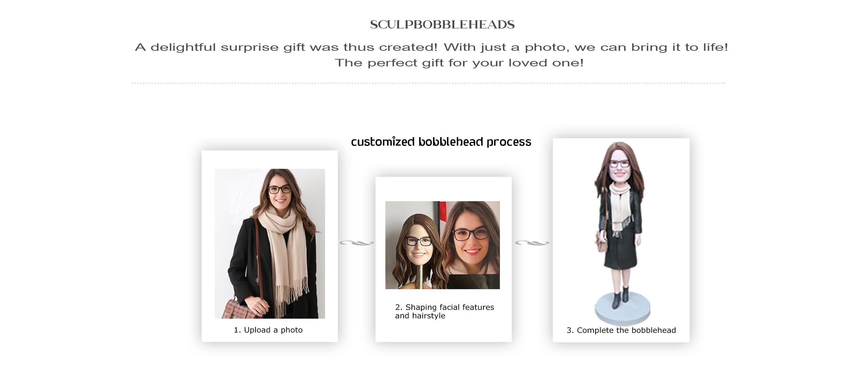This screenshot has height=384, width=868.
Task: Click '2. Shaping facial features and hairstyle' caption
Action: coord(444,311)
